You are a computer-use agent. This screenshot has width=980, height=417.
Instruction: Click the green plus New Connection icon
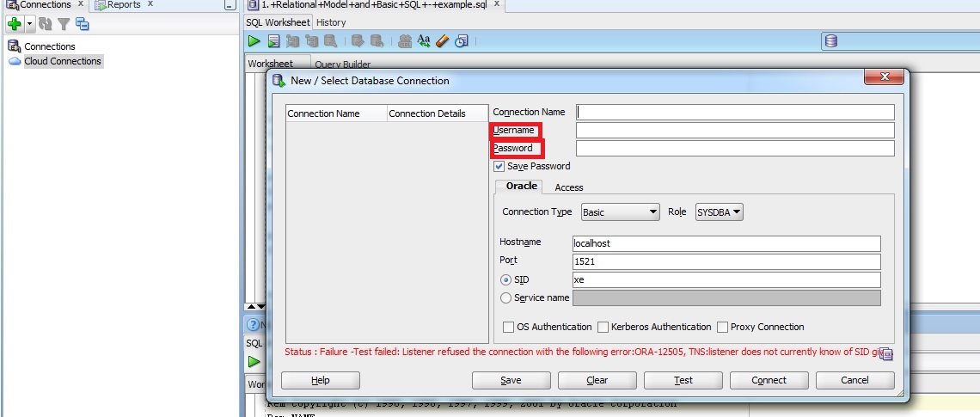pos(13,24)
